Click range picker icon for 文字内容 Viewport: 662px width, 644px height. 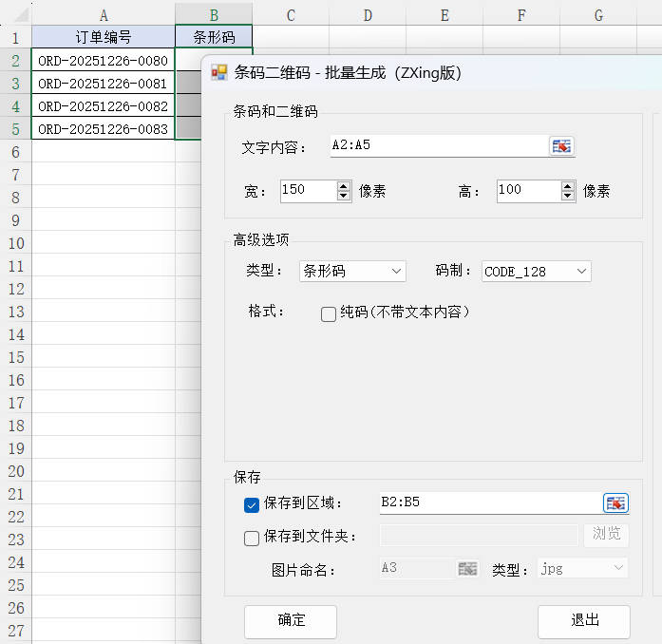click(562, 145)
